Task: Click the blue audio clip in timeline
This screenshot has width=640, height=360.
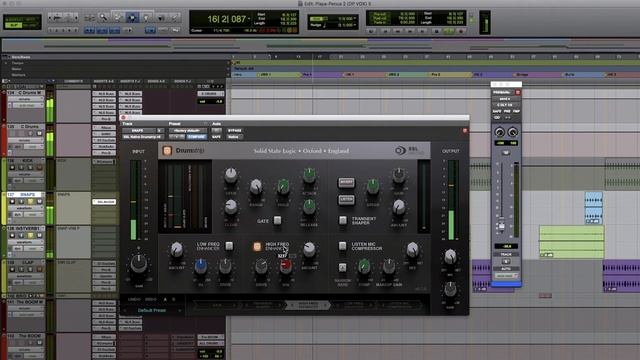Action: [593, 208]
